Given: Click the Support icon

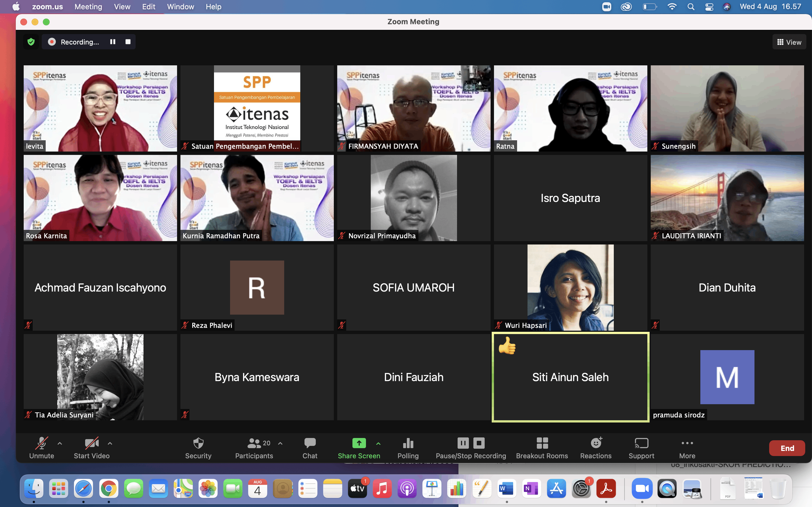Looking at the screenshot, I should pyautogui.click(x=641, y=443).
